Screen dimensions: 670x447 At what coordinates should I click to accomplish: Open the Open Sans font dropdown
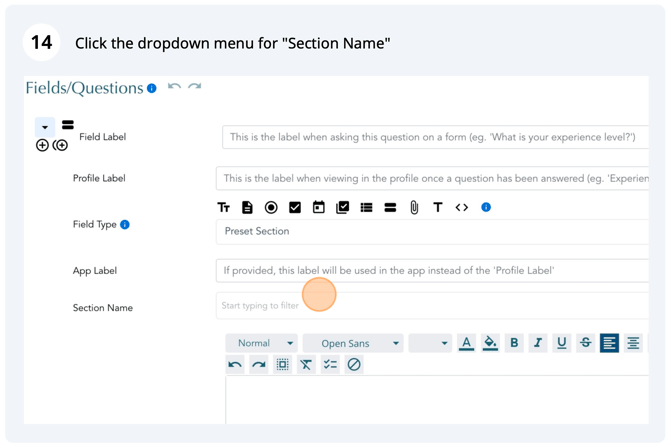tap(353, 343)
